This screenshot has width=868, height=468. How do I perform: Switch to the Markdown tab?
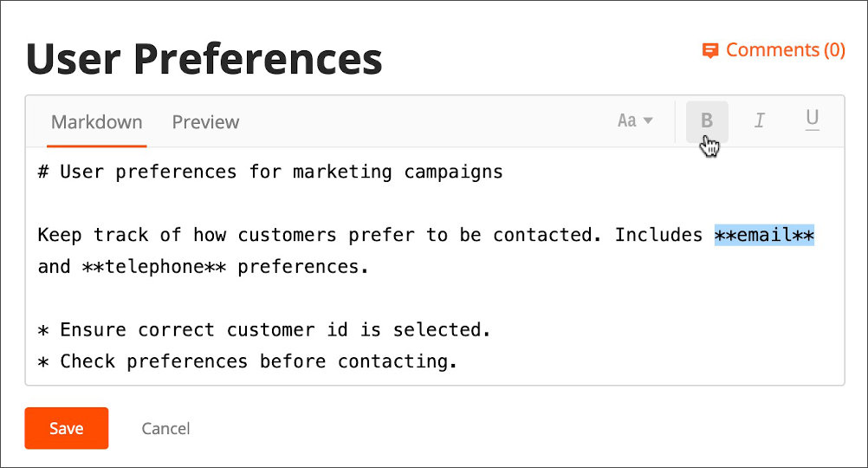tap(96, 122)
